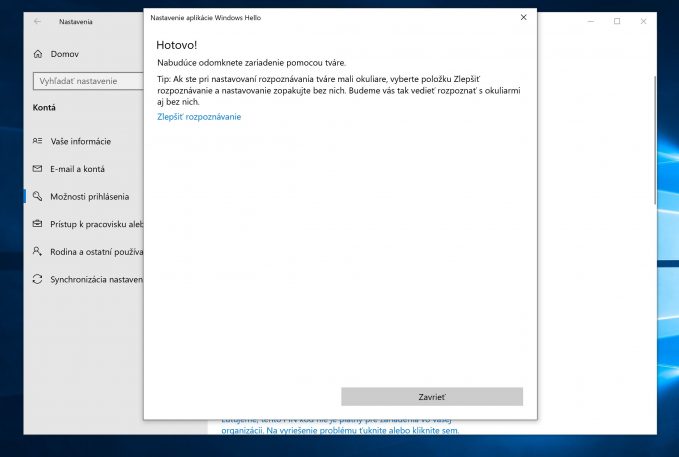
Task: Focus the Vyhľadať nastavenie search field
Action: pos(88,81)
